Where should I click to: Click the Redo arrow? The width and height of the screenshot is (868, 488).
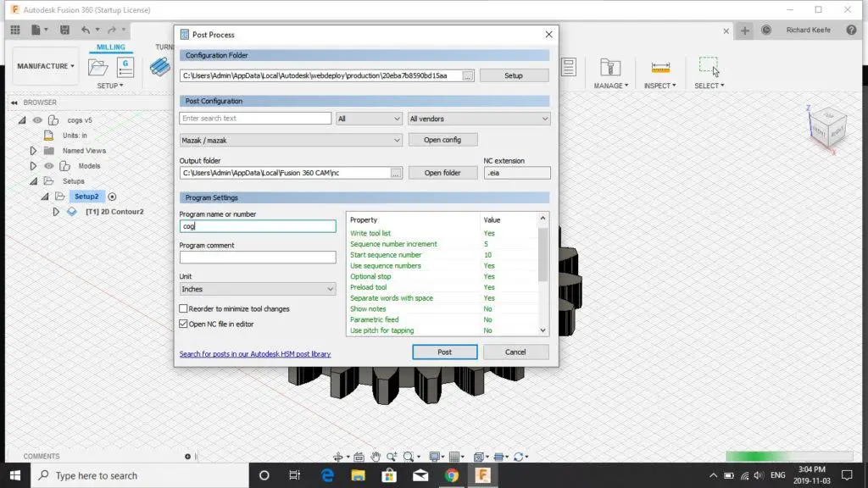point(112,30)
